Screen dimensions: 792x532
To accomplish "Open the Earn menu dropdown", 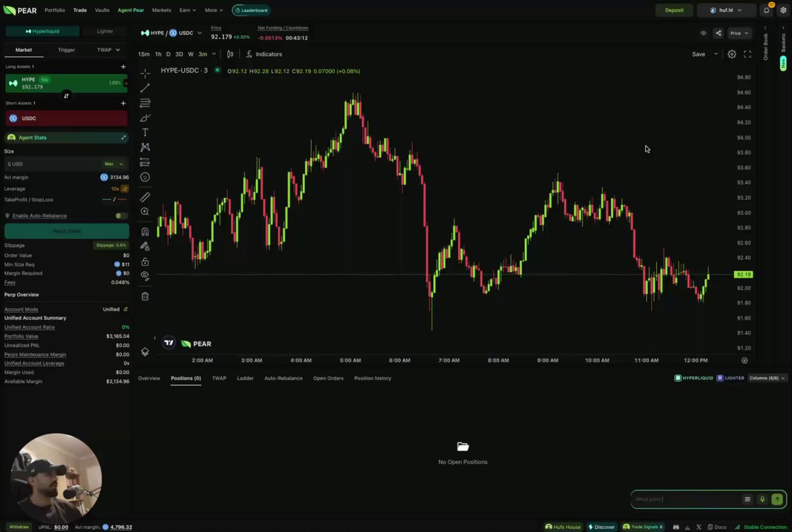I will [187, 10].
